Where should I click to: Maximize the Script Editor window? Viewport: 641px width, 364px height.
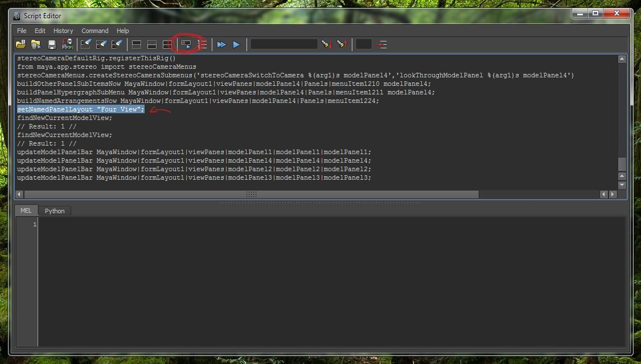(595, 14)
